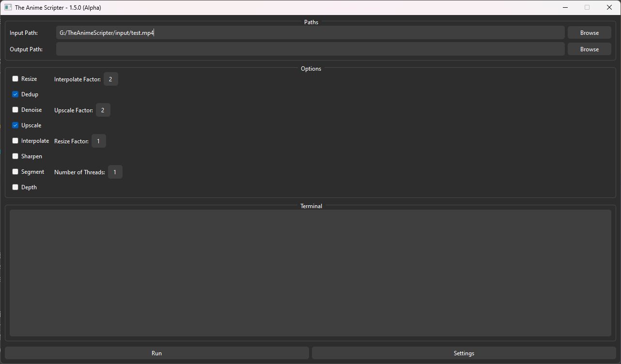
Task: Disable the Upscale option
Action: [15, 125]
